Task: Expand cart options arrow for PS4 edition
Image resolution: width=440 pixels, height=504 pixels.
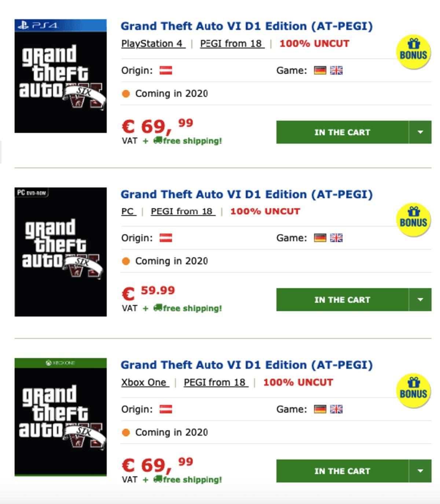Action: pyautogui.click(x=420, y=132)
